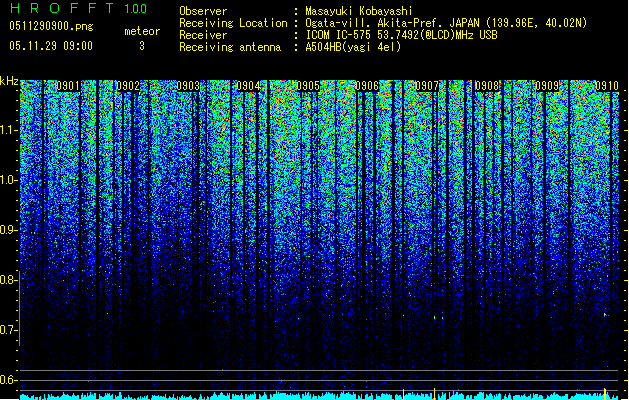Click the 1.1 kHz axis tick label
This screenshot has height=400, width=629.
pos(9,130)
